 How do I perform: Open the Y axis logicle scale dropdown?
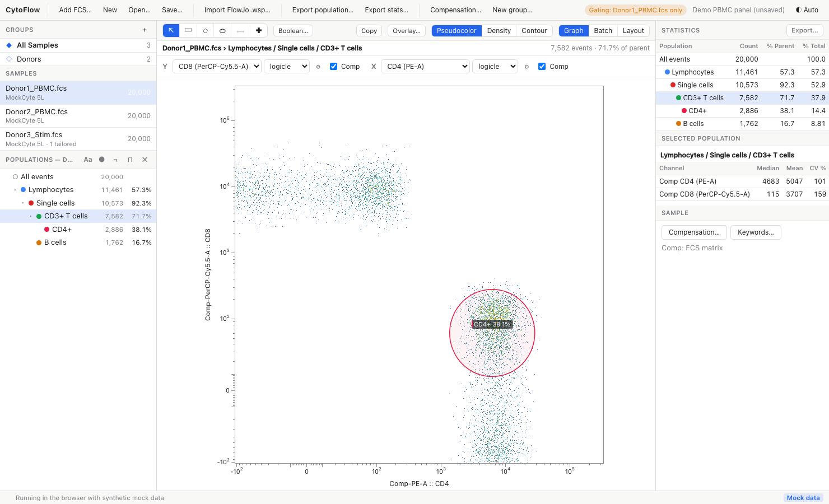(287, 67)
